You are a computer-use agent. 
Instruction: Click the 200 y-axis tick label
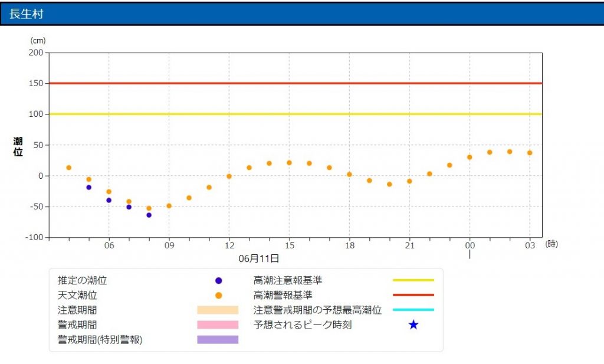click(x=36, y=53)
